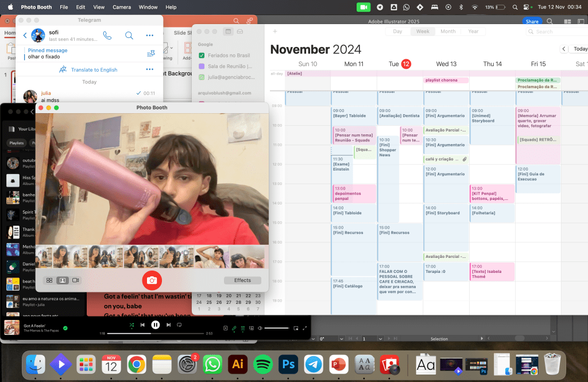Screen dimensions: 588x382
Task: Open the Camera menu in menu bar
Action: (121, 7)
